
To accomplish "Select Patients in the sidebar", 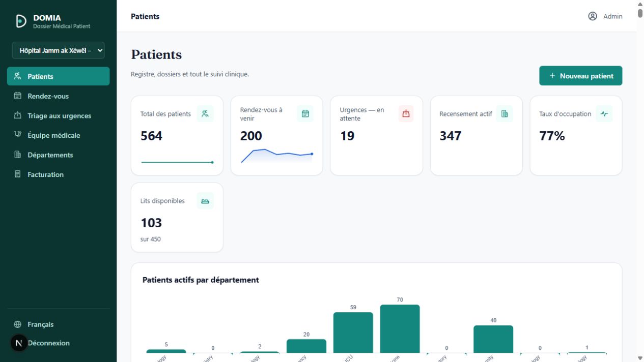I will 59,76.
